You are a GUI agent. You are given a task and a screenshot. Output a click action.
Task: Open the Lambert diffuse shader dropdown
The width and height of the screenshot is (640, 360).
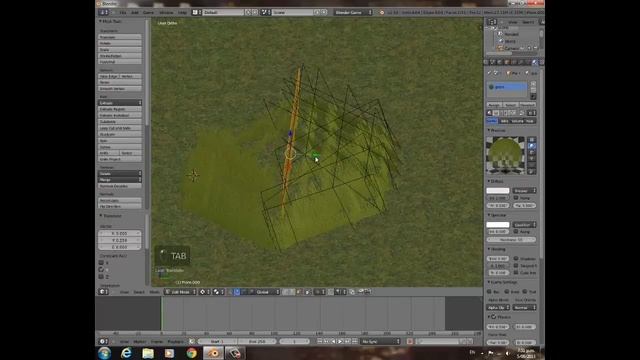point(524,191)
